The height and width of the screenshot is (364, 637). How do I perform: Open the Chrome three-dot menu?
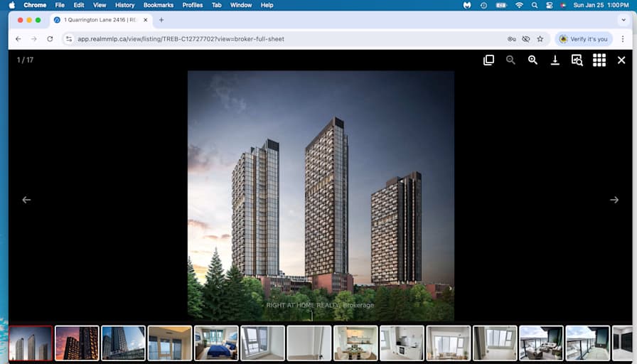pyautogui.click(x=623, y=39)
